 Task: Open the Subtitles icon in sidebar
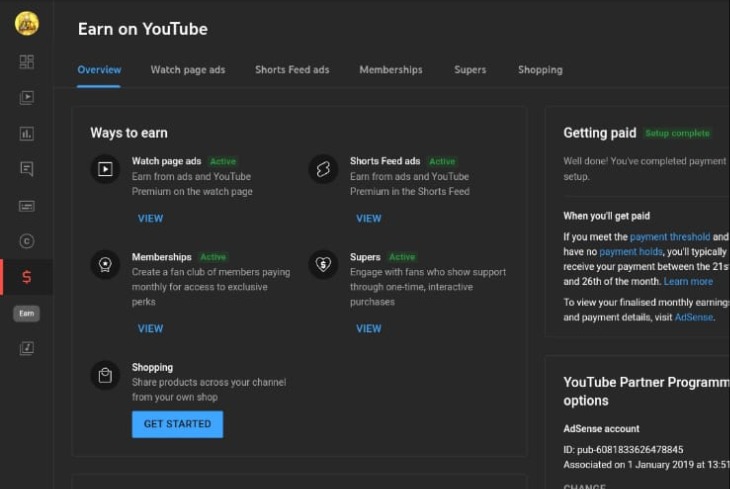(x=27, y=206)
